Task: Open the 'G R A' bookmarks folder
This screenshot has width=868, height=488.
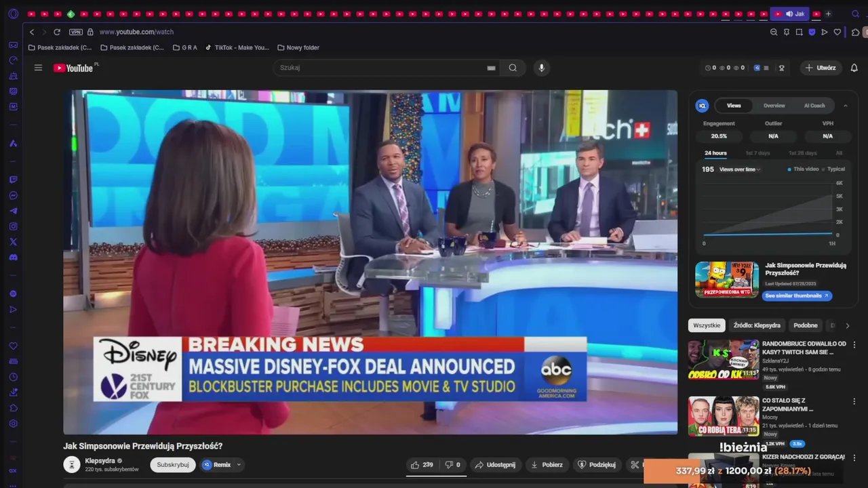Action: point(185,47)
